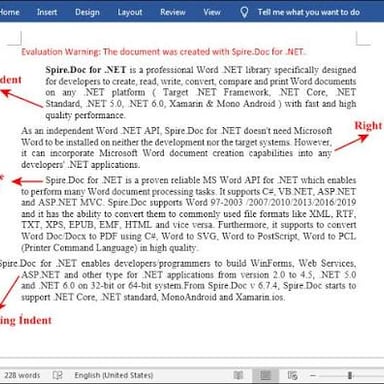This screenshot has height=384, width=384.
Task: Switch to Web Layout view
Action: tap(292, 376)
